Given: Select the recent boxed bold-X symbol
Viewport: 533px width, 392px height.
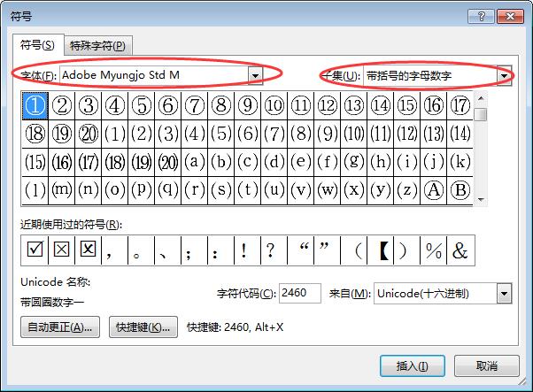Looking at the screenshot, I should tap(88, 250).
